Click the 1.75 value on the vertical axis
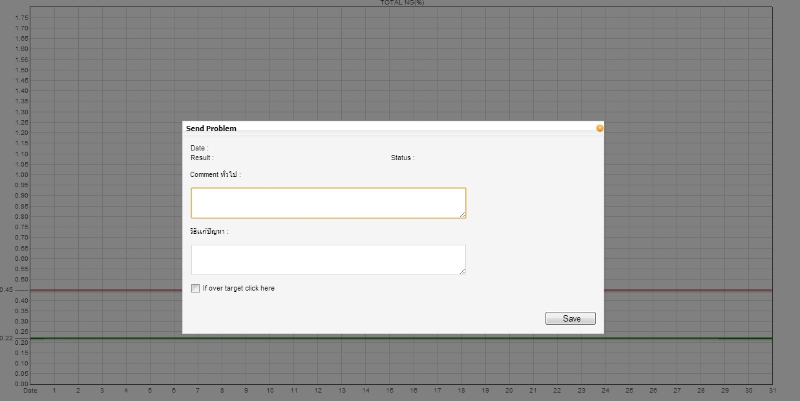This screenshot has height=401, width=800. coord(21,17)
